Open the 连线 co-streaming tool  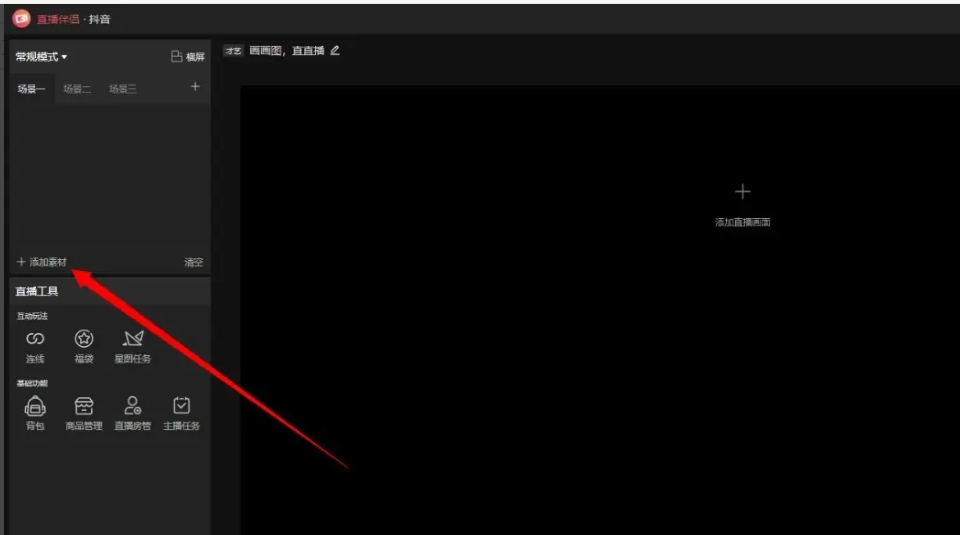pyautogui.click(x=35, y=341)
